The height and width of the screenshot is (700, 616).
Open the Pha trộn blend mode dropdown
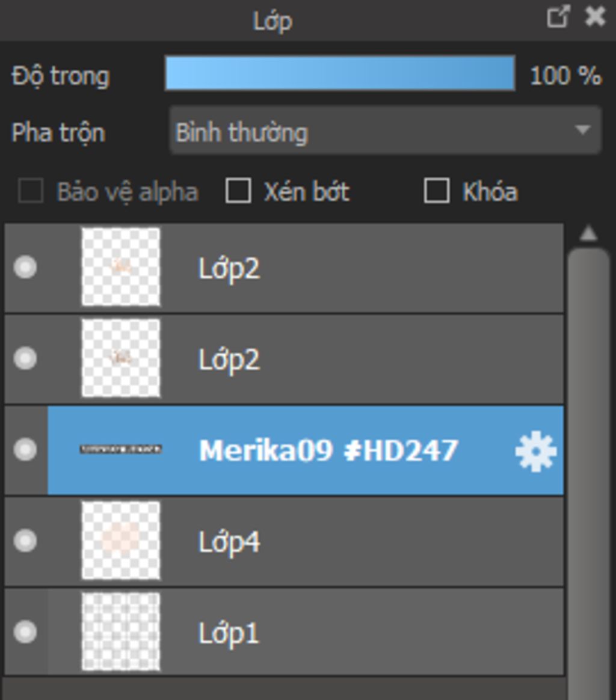pyautogui.click(x=386, y=130)
